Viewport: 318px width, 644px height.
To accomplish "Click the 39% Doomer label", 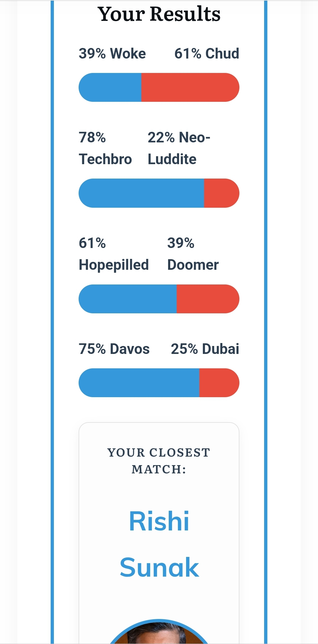I will (193, 254).
